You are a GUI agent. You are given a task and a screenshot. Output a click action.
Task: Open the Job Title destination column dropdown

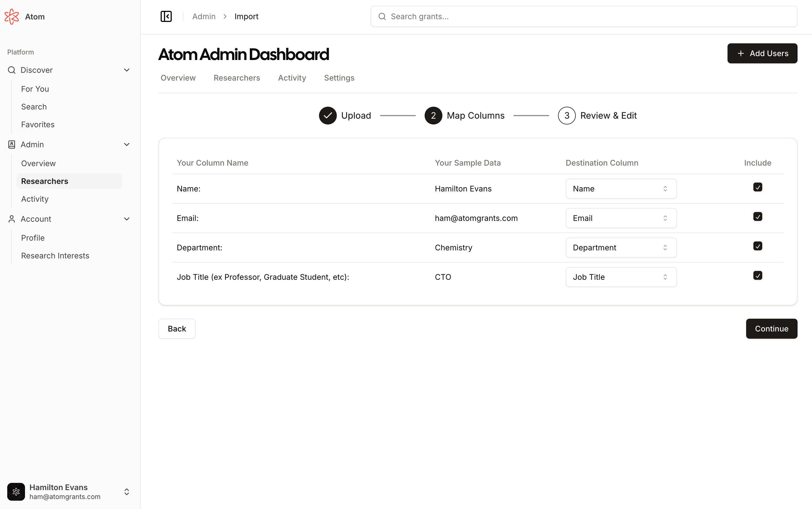(621, 277)
